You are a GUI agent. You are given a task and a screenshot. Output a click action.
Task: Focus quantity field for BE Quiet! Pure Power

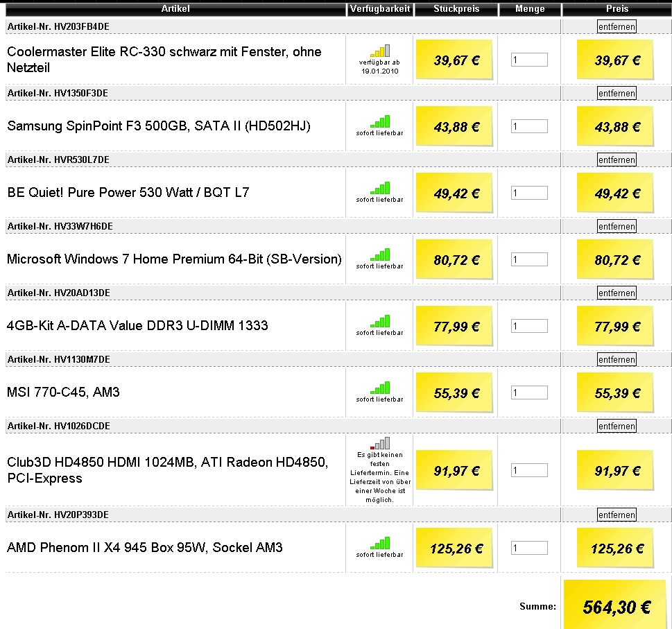[529, 193]
